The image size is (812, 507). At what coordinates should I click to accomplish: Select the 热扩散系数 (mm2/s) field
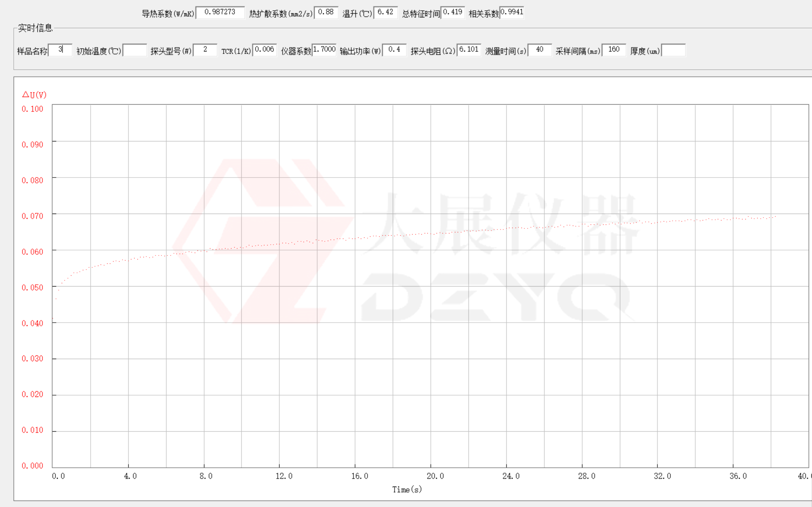tap(326, 12)
